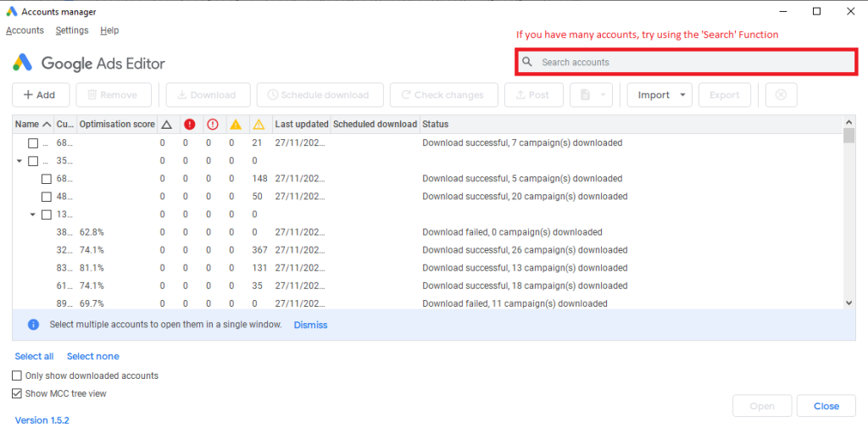Click the blue info icon in banner
Viewport: 868px width, 434px height.
coord(33,325)
